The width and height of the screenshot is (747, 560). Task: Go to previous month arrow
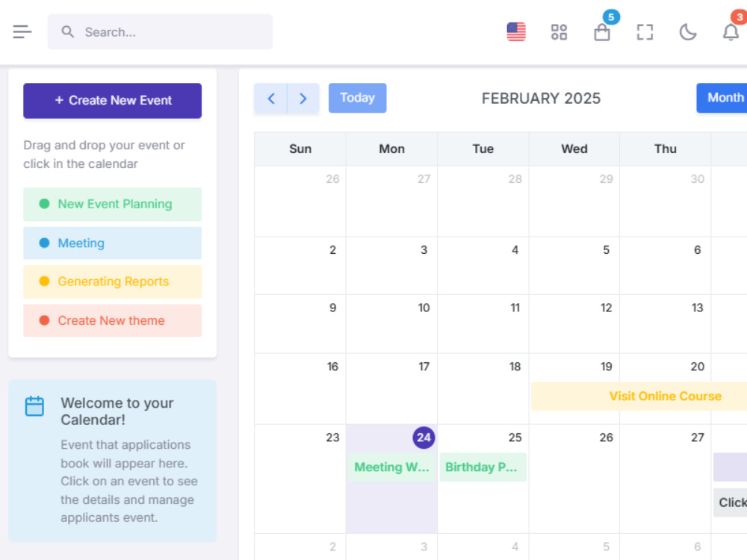(x=270, y=98)
